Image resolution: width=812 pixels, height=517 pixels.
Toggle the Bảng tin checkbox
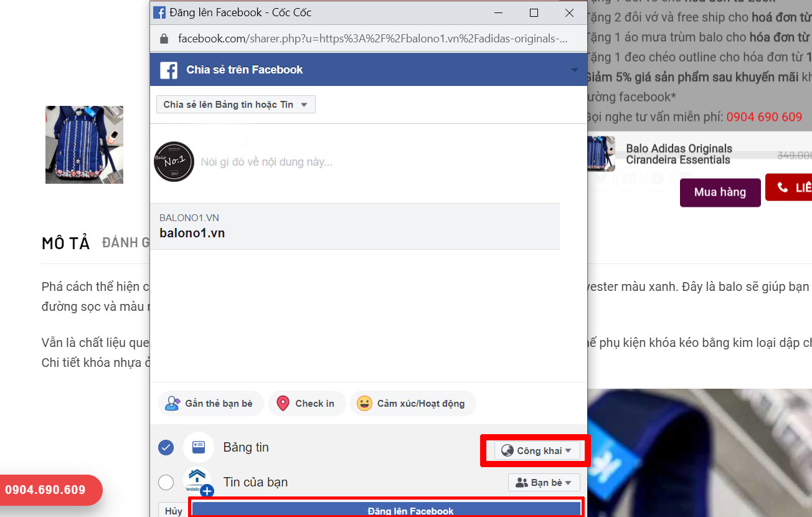(x=166, y=447)
